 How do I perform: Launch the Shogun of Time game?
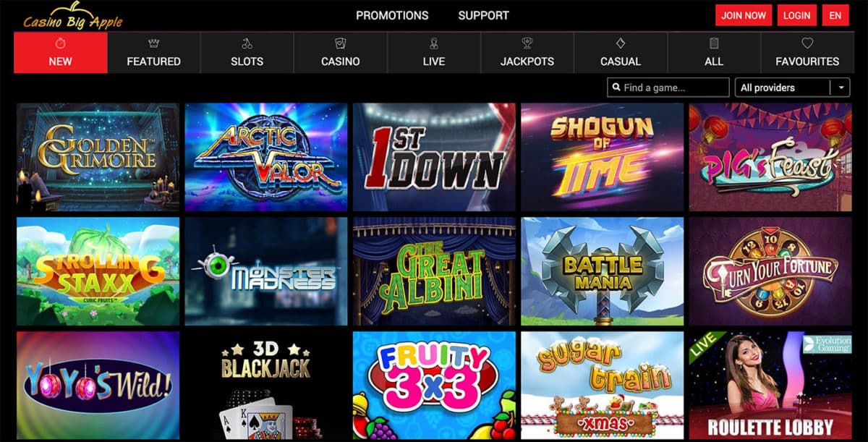coord(602,157)
